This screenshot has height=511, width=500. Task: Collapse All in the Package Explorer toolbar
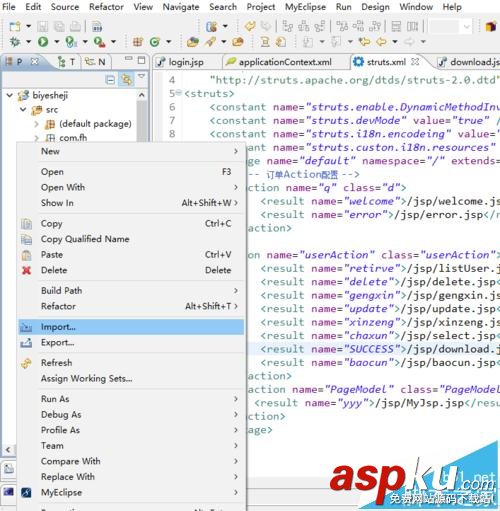tap(110, 80)
